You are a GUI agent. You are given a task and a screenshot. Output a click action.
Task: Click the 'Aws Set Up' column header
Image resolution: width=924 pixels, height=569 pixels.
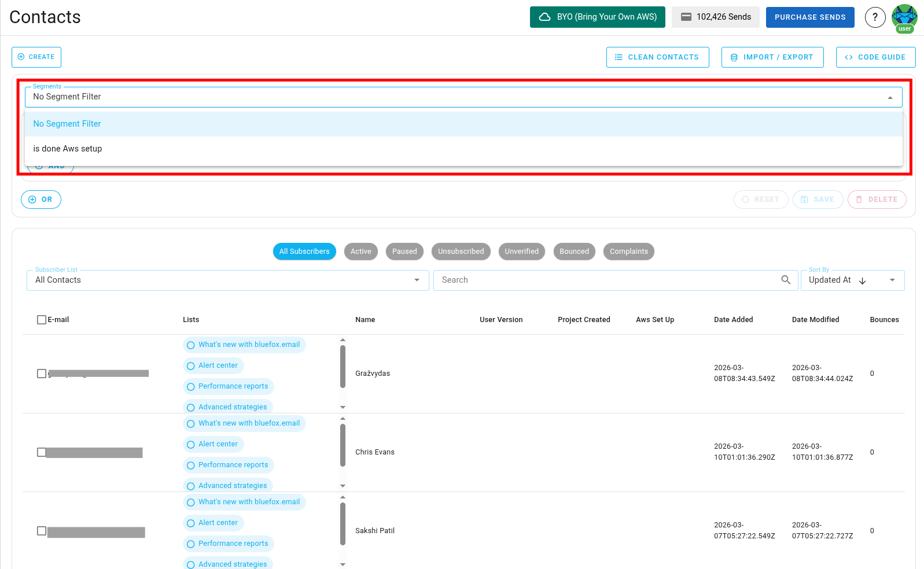[x=655, y=320]
